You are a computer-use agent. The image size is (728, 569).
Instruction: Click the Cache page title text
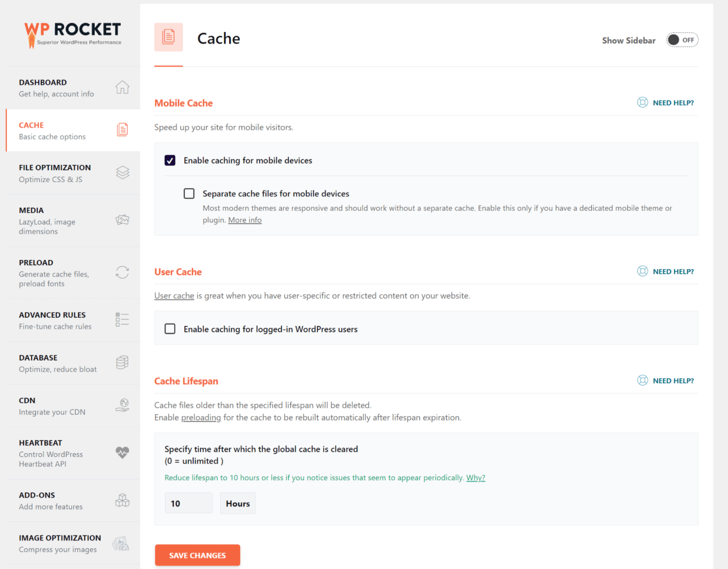coord(218,38)
